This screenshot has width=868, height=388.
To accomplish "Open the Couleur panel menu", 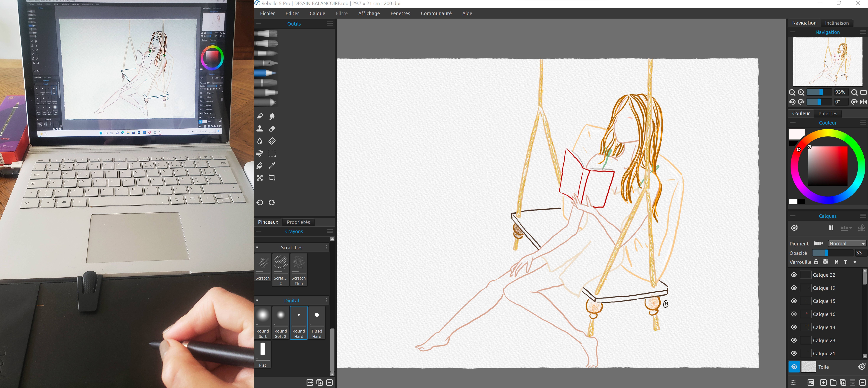I will click(863, 123).
